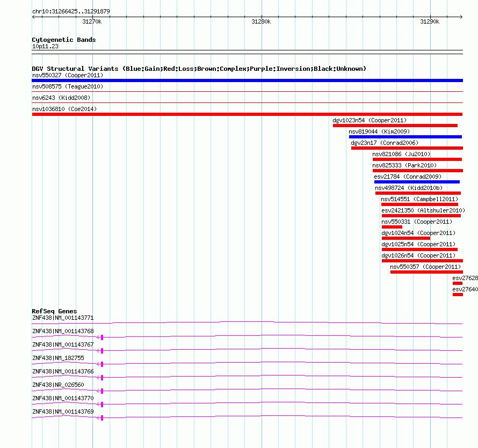Select the nsv821086 (Ju2010) variant label
The height and width of the screenshot is (448, 478).
pyautogui.click(x=401, y=154)
